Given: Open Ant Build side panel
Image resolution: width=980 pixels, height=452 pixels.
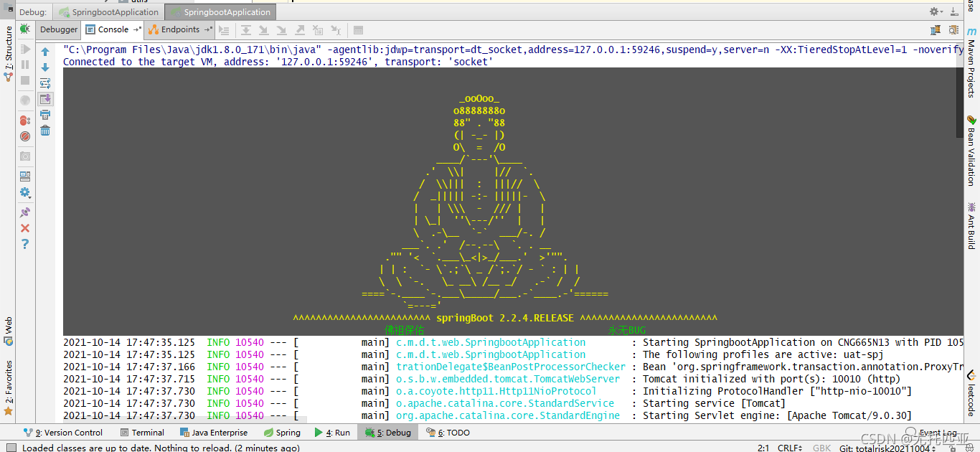Looking at the screenshot, I should tap(971, 226).
